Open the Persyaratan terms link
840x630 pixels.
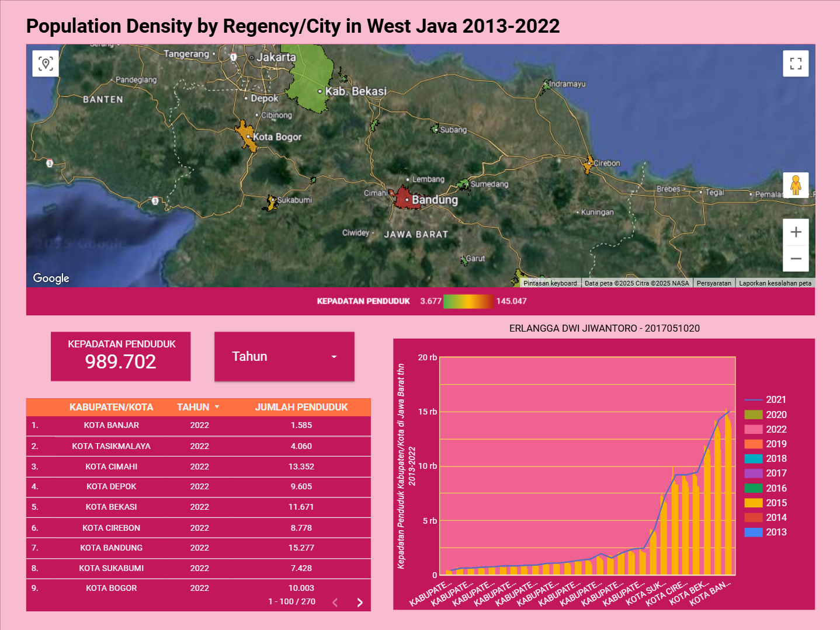point(714,283)
